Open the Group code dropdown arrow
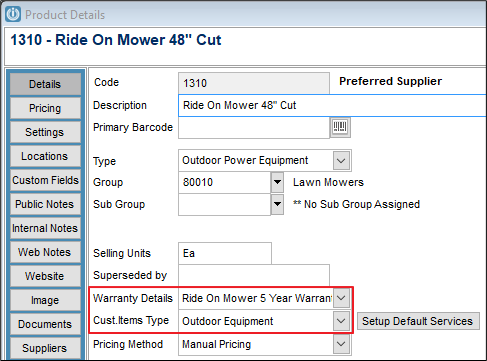Viewport: 487px width, 361px height. pos(277,182)
